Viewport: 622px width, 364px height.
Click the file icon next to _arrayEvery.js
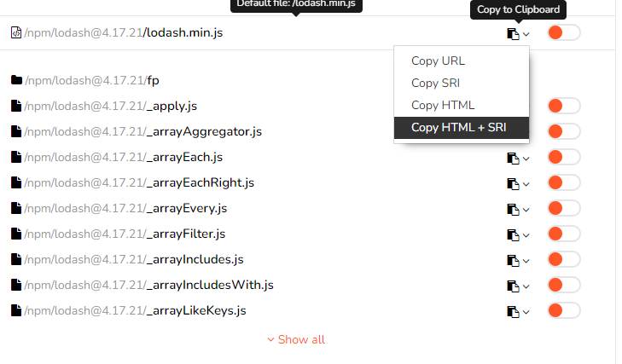coord(16,208)
